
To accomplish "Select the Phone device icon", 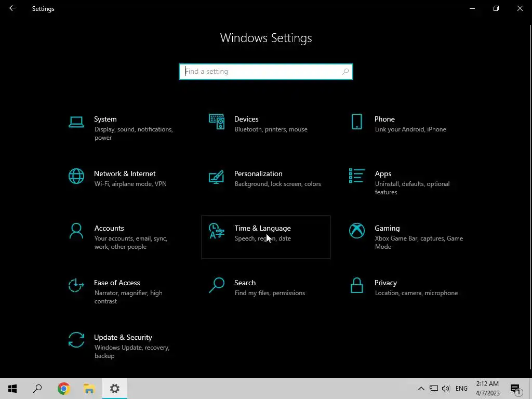I will click(x=356, y=122).
